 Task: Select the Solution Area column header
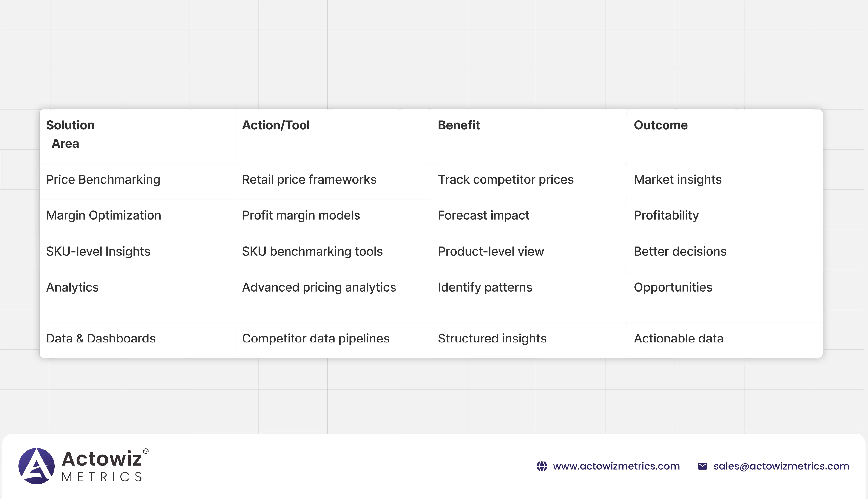click(70, 134)
